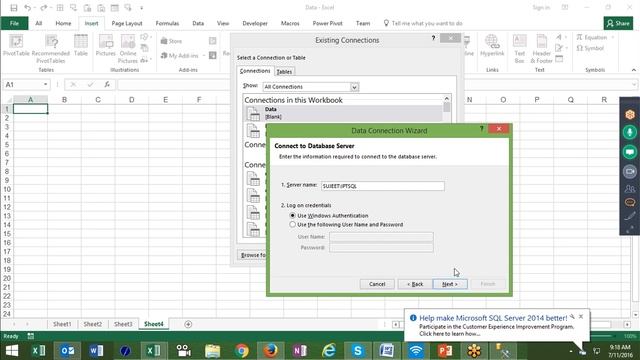Open the File tab

click(x=14, y=23)
